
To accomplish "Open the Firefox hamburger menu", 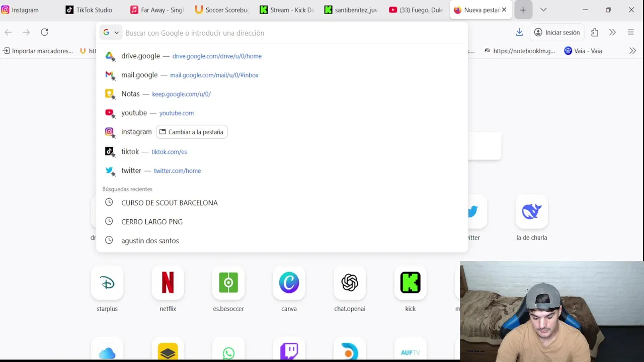I will (x=630, y=32).
